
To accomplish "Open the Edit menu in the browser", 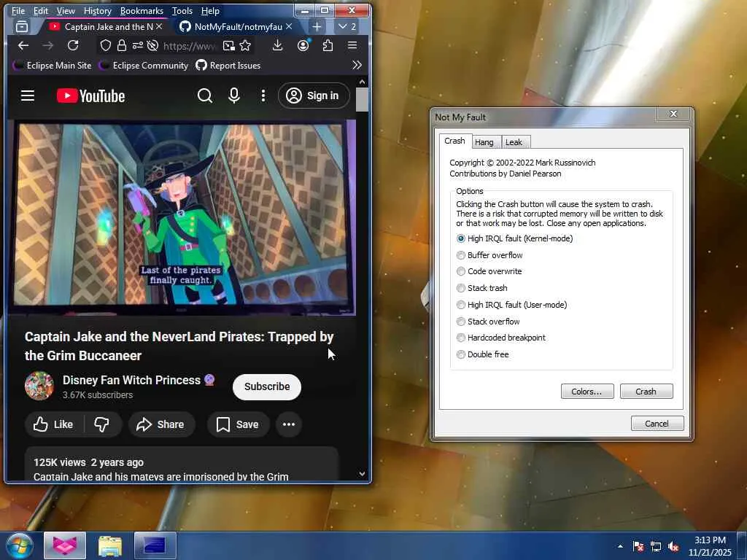I will click(x=41, y=10).
